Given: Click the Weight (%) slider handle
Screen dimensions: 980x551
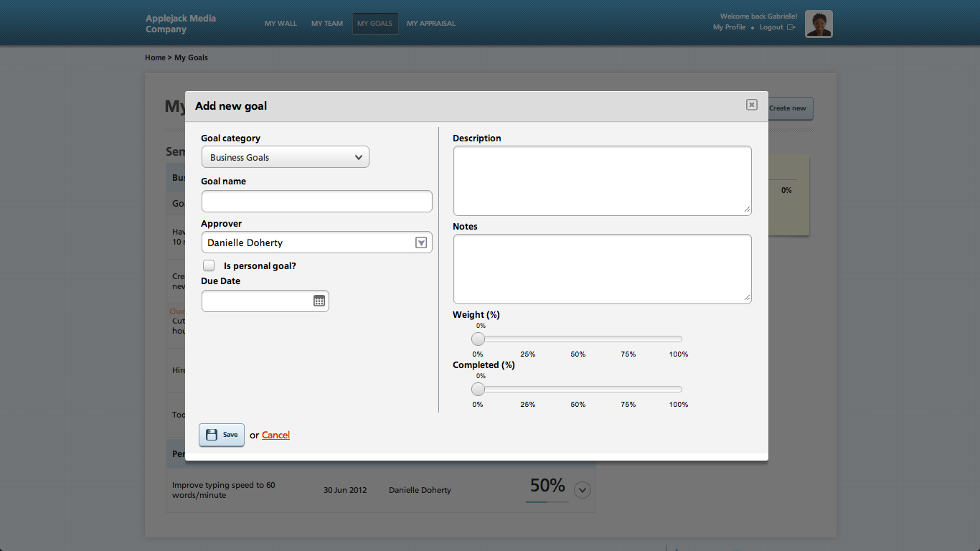Looking at the screenshot, I should (x=479, y=339).
